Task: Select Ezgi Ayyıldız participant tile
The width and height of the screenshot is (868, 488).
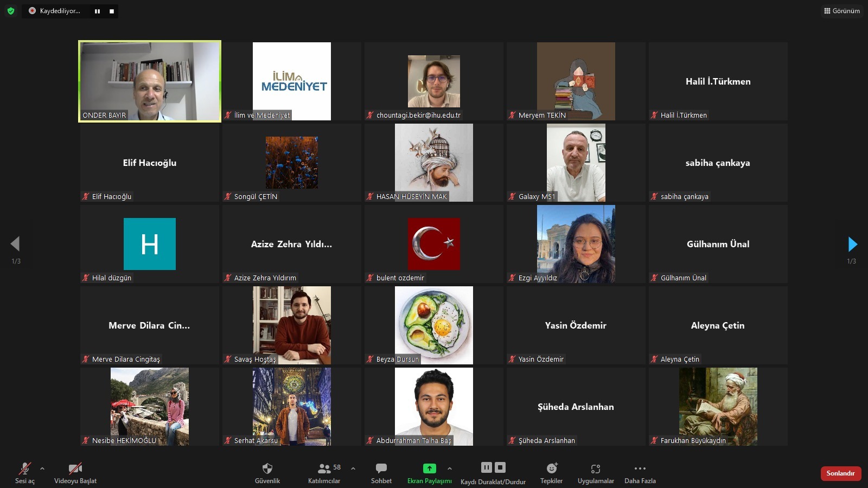Action: coord(576,244)
